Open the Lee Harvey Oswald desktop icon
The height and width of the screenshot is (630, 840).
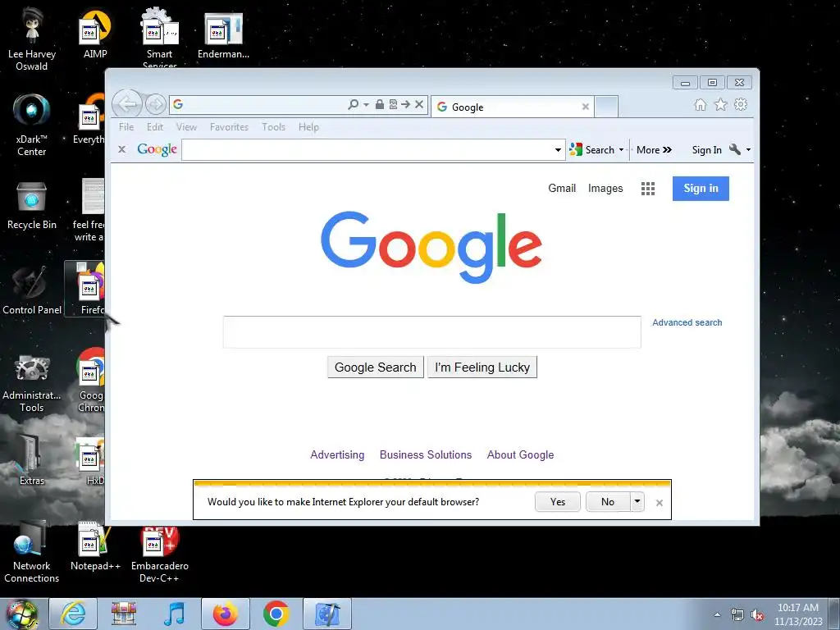[x=32, y=39]
